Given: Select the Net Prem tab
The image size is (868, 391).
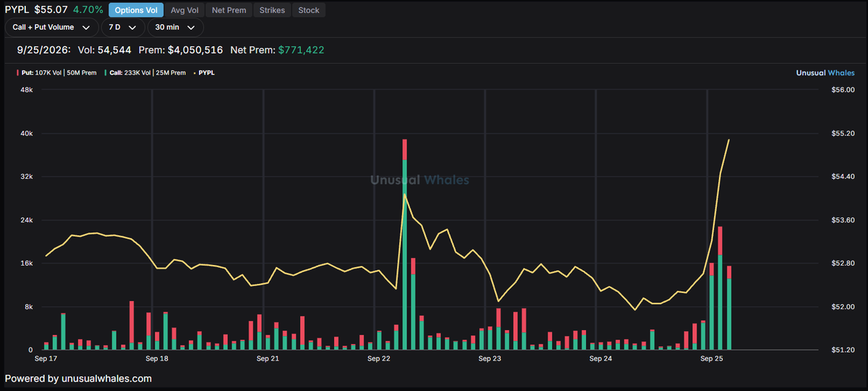Looking at the screenshot, I should click(229, 10).
